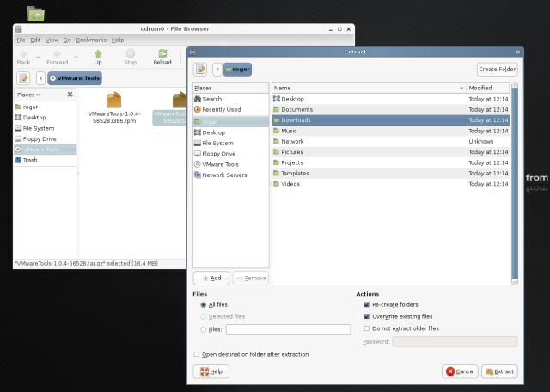This screenshot has height=392, width=550.
Task: Close the File Browser Places side pane
Action: point(70,95)
